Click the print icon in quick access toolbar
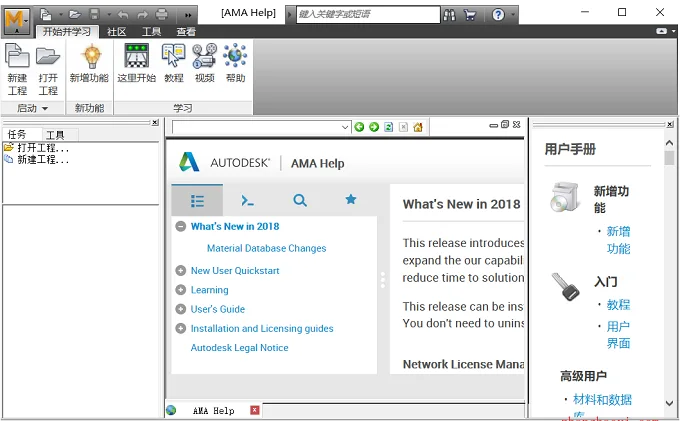The height and width of the screenshot is (421, 680). tap(161, 15)
